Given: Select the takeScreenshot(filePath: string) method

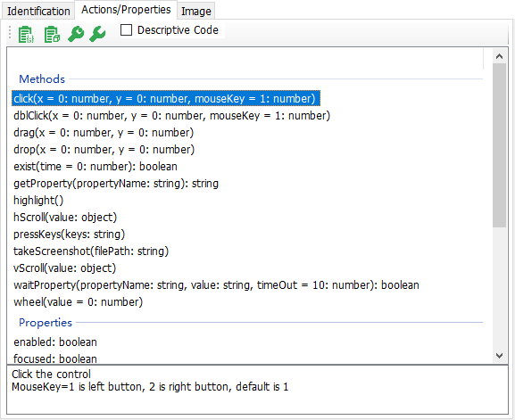Looking at the screenshot, I should (x=91, y=251).
